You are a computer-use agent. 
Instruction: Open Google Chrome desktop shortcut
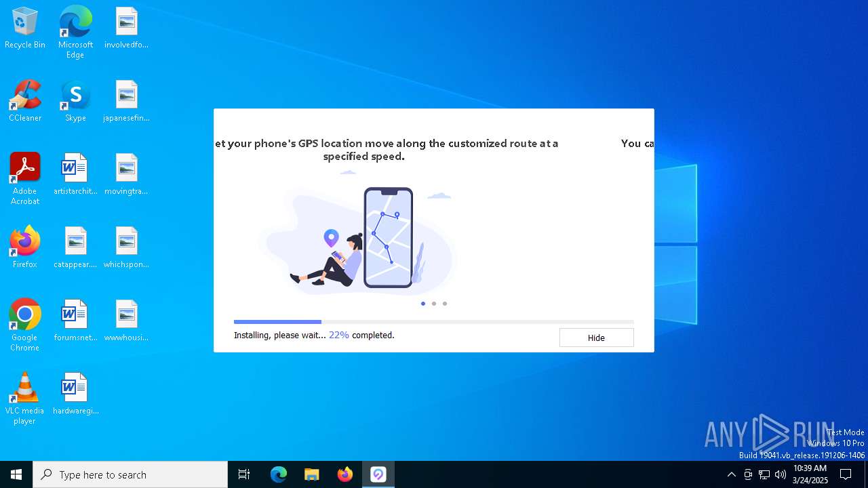pyautogui.click(x=25, y=325)
